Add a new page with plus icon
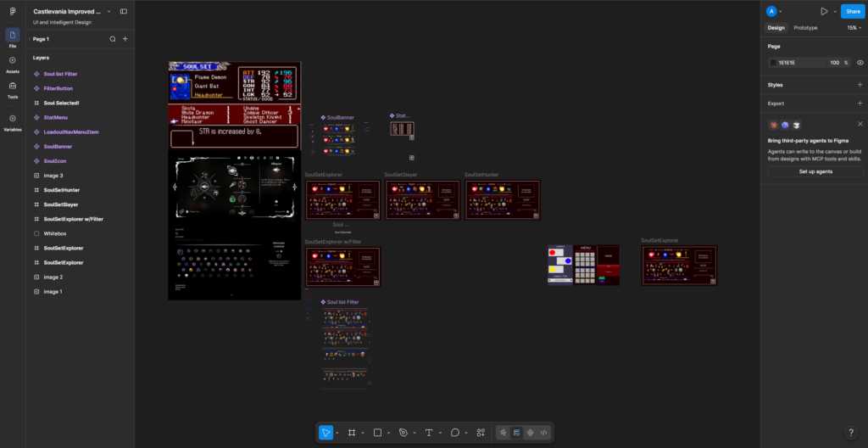Screen dimensions: 868x448 tap(125, 39)
